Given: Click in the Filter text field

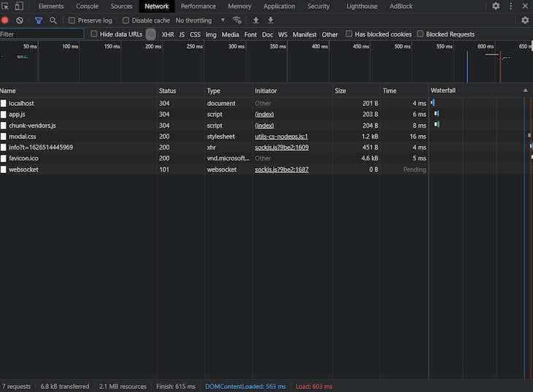Looking at the screenshot, I should click(x=42, y=34).
